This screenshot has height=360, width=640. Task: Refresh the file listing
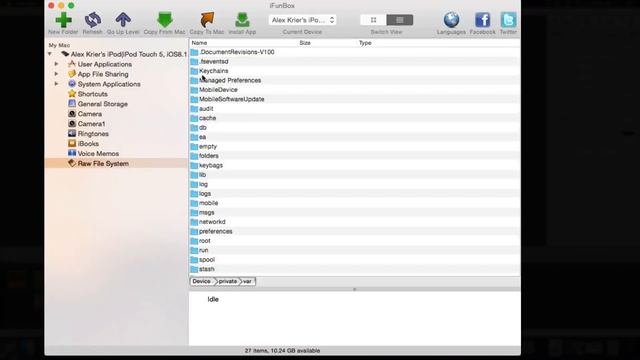point(93,20)
